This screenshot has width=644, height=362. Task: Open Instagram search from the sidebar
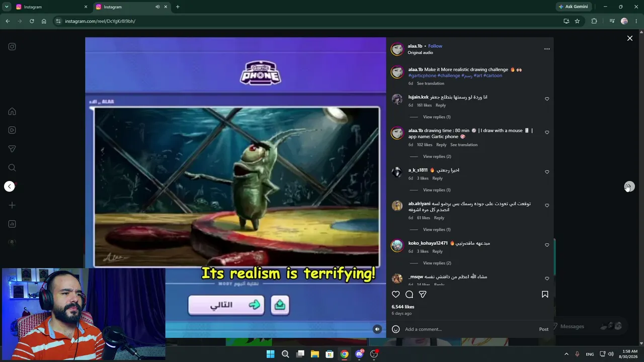(x=12, y=167)
